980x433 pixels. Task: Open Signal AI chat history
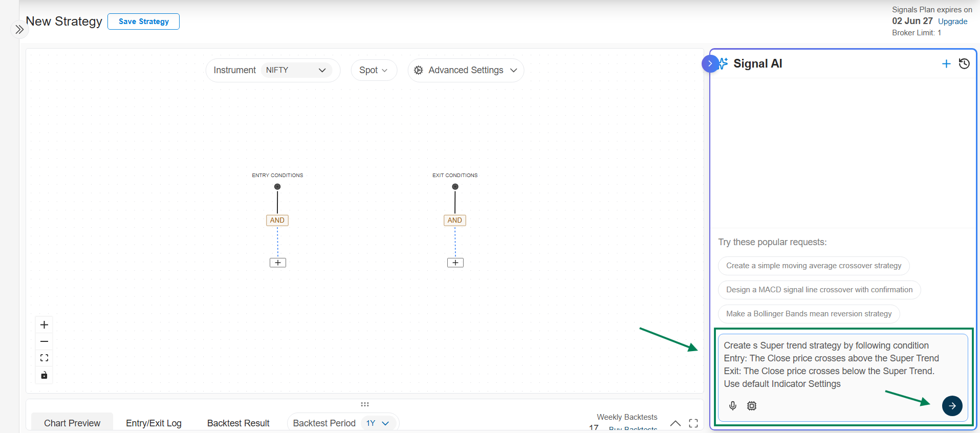[964, 63]
